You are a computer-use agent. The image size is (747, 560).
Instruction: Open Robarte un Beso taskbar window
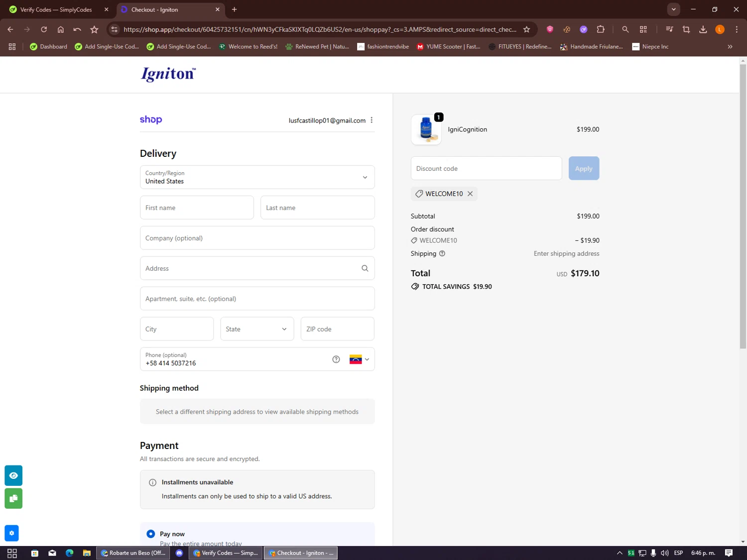coord(132,553)
